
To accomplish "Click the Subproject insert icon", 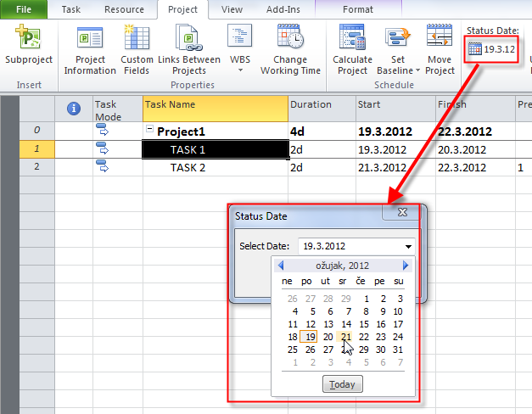I will (28, 38).
